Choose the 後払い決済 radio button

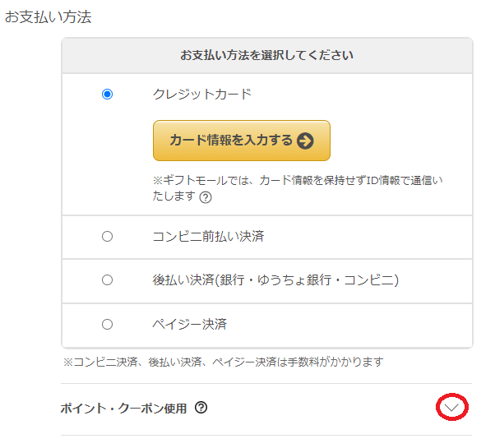pos(107,280)
